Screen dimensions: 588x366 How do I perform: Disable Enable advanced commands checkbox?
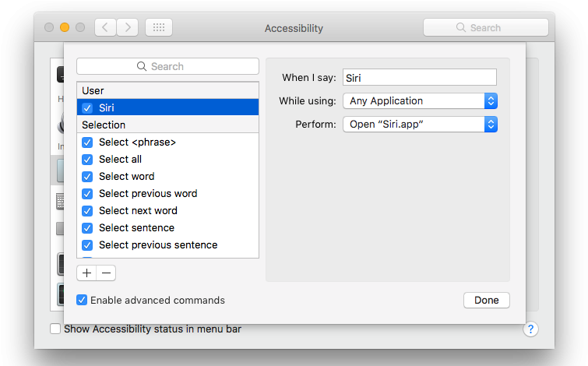click(x=82, y=300)
